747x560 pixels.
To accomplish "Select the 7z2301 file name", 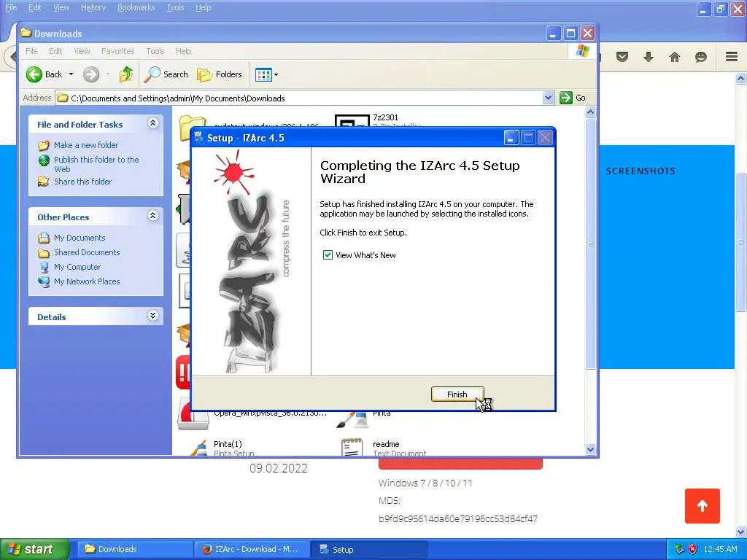I will pyautogui.click(x=385, y=117).
